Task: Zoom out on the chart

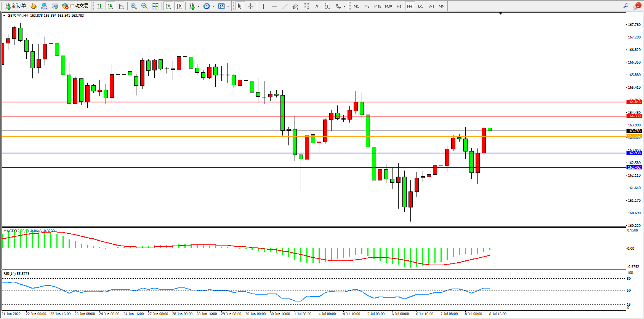Action: point(144,6)
